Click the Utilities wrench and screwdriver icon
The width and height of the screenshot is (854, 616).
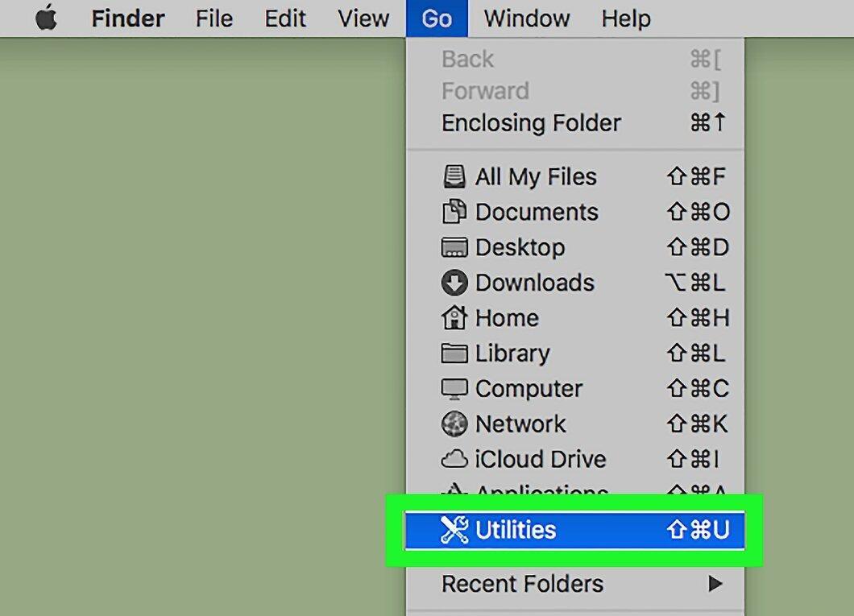pyautogui.click(x=454, y=530)
